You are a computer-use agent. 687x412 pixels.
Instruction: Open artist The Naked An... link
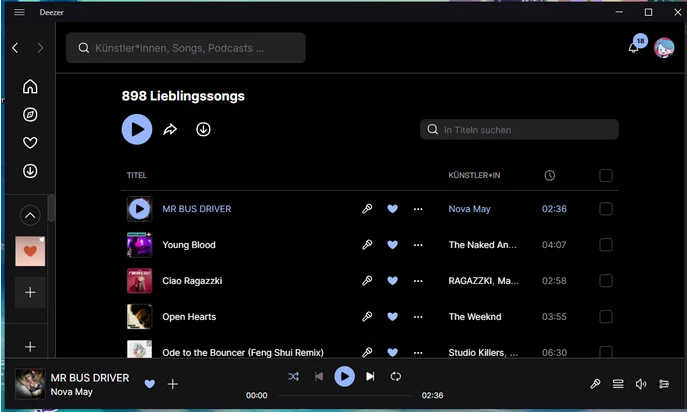(482, 245)
